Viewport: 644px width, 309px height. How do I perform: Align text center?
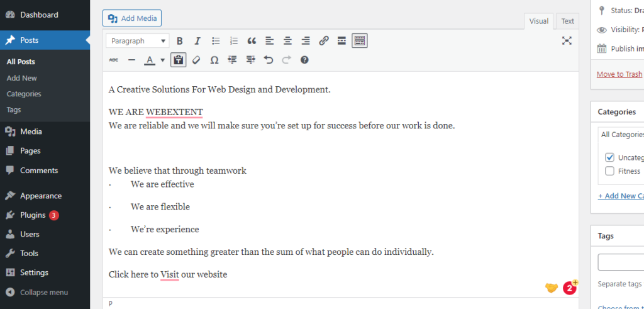287,41
